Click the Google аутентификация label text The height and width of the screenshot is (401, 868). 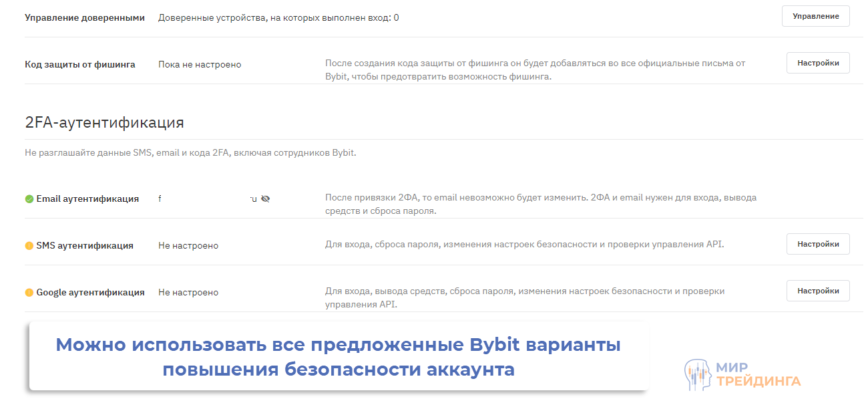tap(90, 293)
